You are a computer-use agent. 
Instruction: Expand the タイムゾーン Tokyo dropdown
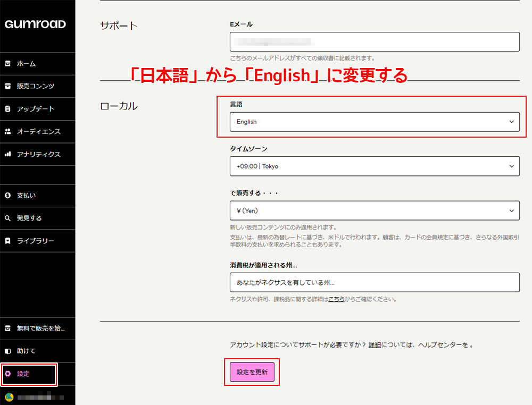pos(375,166)
